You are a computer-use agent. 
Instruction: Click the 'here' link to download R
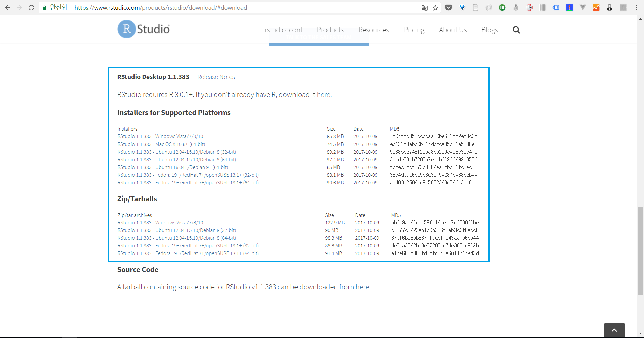coord(323,95)
